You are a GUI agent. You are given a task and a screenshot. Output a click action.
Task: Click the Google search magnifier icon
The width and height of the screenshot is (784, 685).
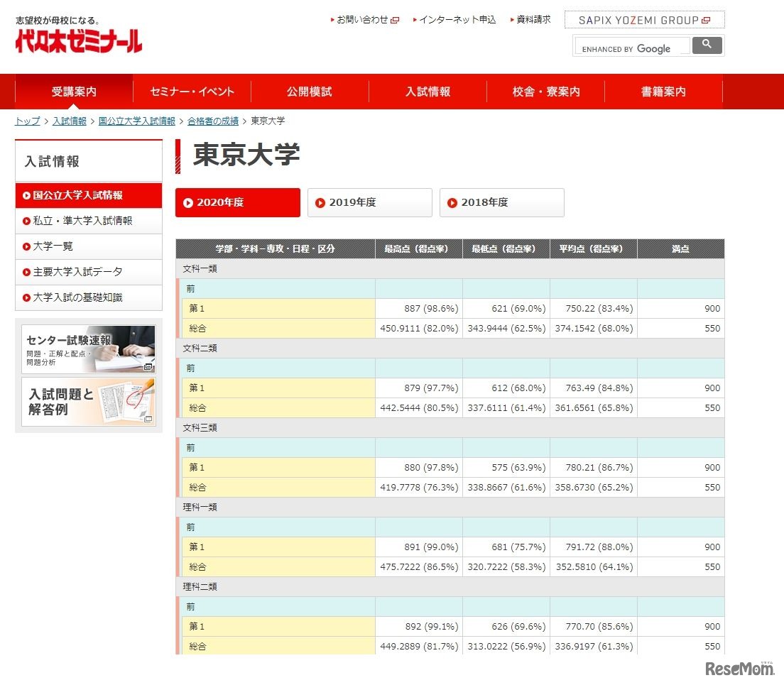(706, 45)
